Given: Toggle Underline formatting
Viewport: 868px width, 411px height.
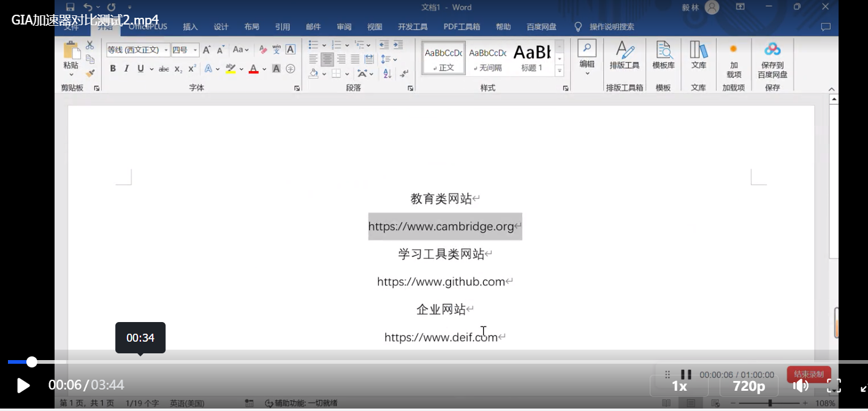Looking at the screenshot, I should [141, 69].
